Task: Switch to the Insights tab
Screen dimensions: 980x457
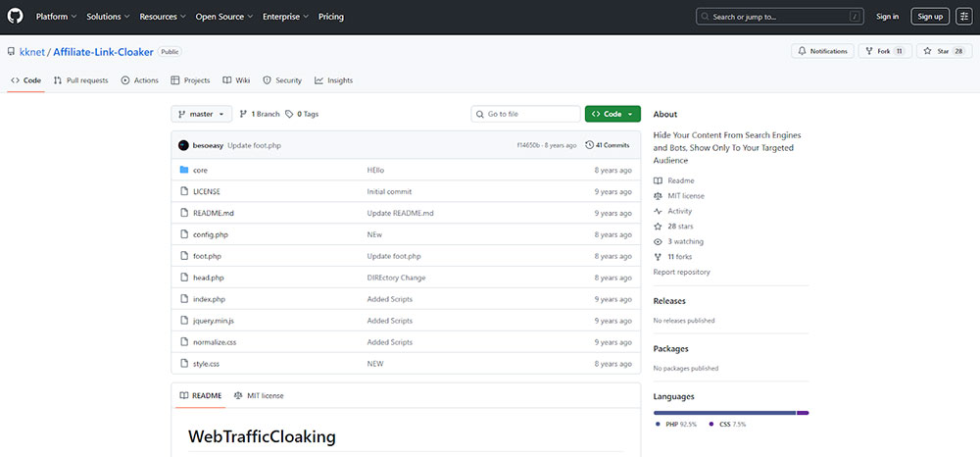Action: pyautogui.click(x=334, y=80)
